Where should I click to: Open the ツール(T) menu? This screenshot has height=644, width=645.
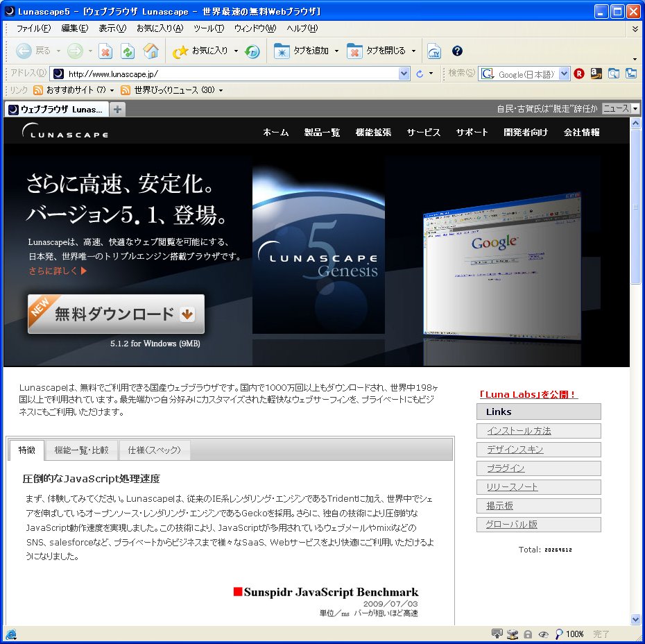209,28
